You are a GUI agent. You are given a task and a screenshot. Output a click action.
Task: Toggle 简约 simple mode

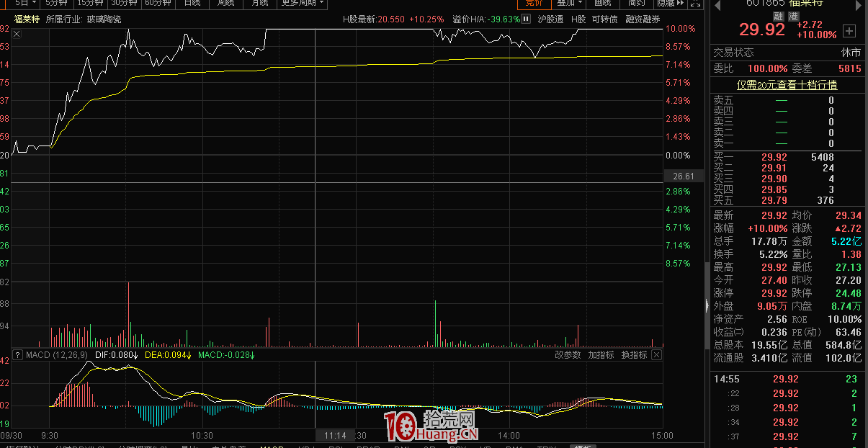click(x=637, y=3)
